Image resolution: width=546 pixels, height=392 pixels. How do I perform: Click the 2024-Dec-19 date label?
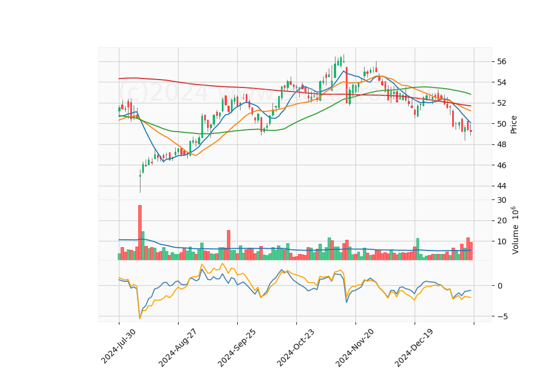pos(414,348)
